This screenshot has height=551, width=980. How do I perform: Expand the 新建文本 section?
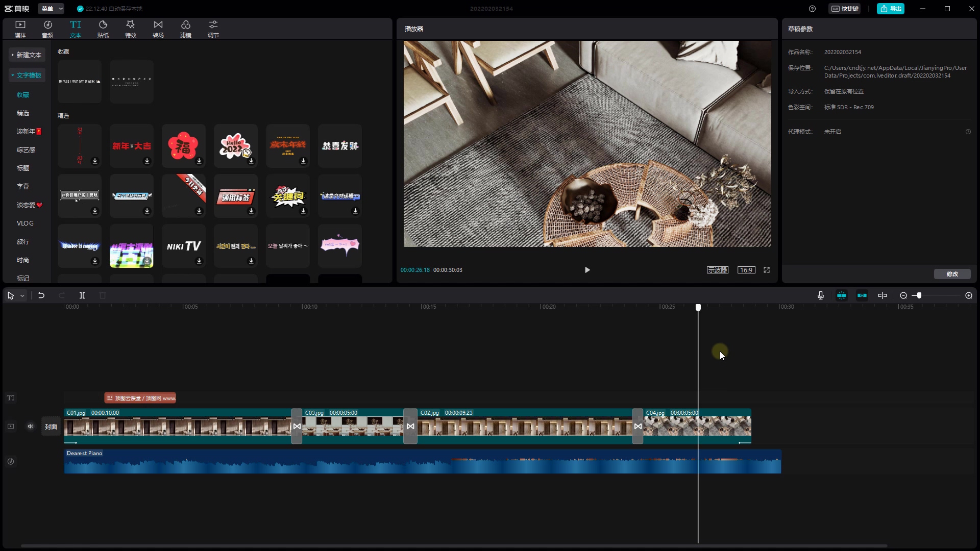click(27, 55)
